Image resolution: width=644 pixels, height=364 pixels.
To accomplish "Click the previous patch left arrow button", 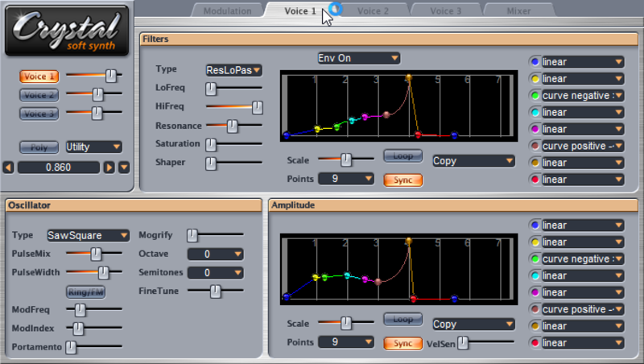I will click(x=8, y=168).
